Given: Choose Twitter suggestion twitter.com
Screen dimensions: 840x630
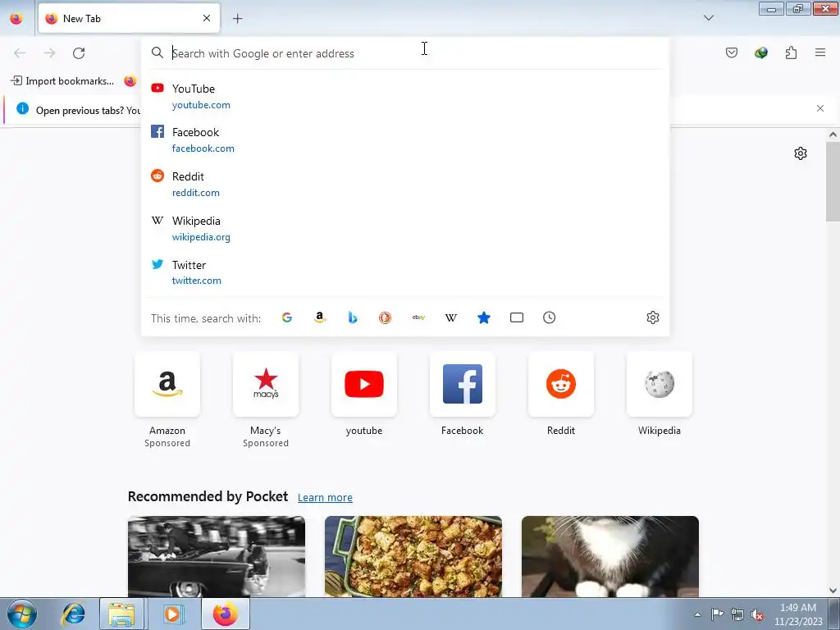Looking at the screenshot, I should click(405, 272).
